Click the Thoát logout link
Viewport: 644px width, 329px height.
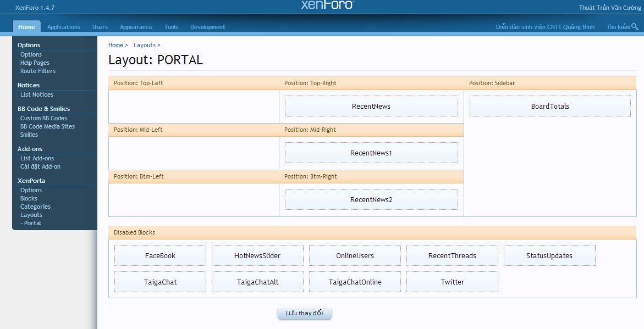coord(587,8)
